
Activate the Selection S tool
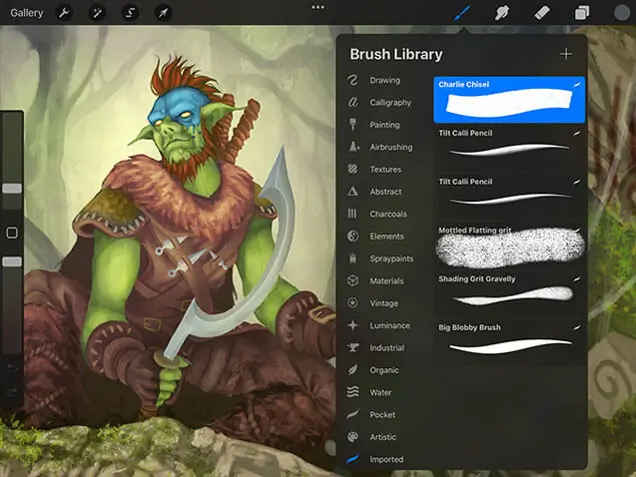point(130,13)
